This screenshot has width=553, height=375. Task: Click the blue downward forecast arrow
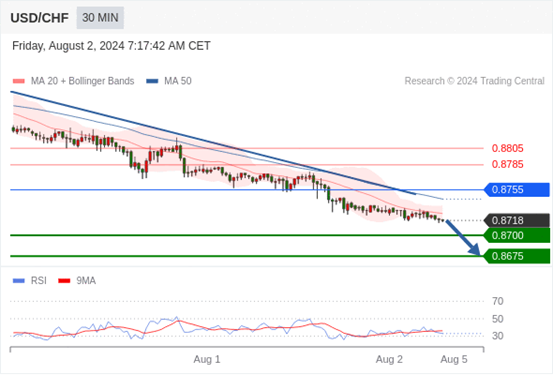click(463, 237)
